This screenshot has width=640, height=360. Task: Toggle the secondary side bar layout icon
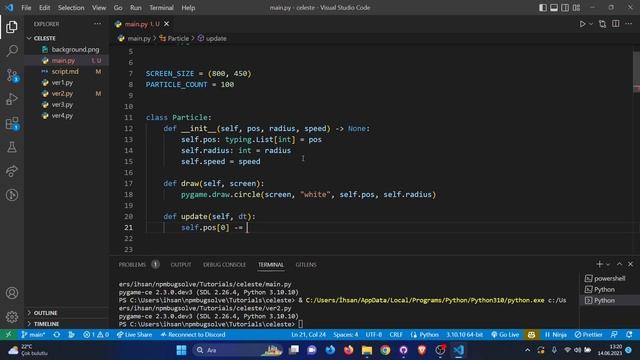565,8
